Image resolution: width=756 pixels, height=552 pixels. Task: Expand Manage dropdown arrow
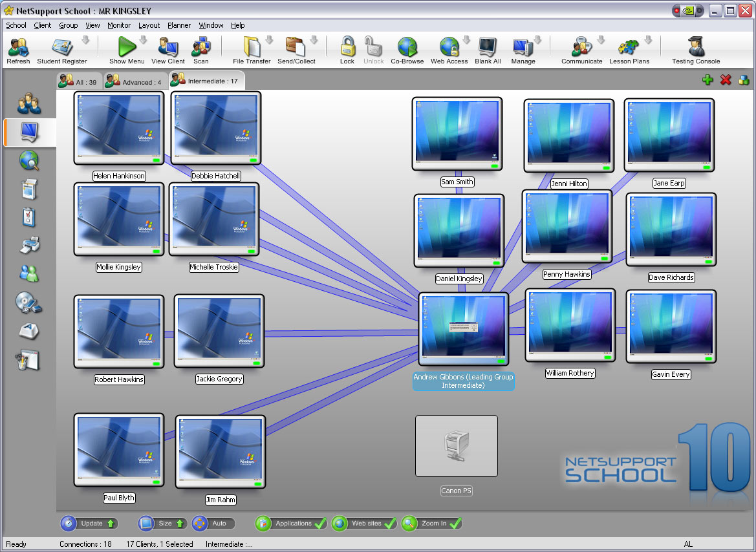539,40
